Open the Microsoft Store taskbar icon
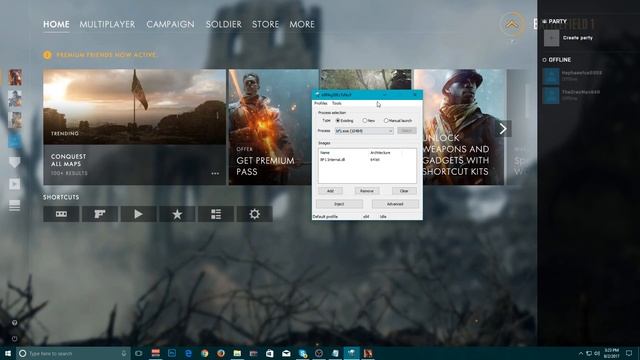 pos(270,353)
